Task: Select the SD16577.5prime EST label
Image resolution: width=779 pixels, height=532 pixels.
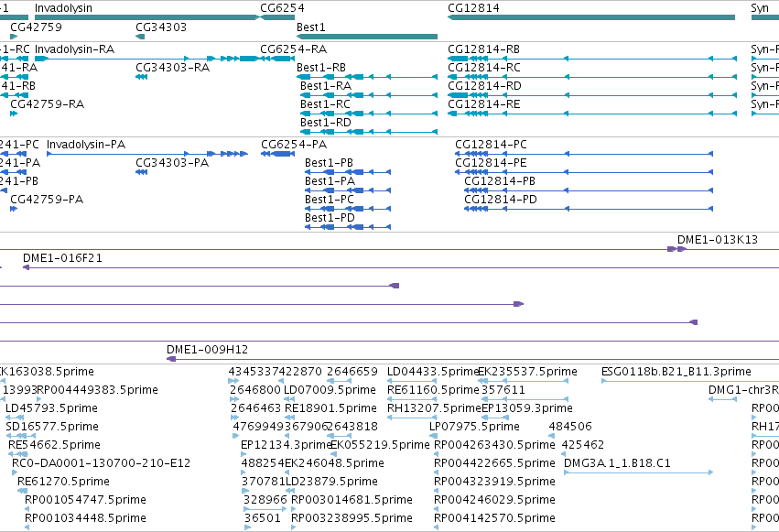Action: click(52, 427)
